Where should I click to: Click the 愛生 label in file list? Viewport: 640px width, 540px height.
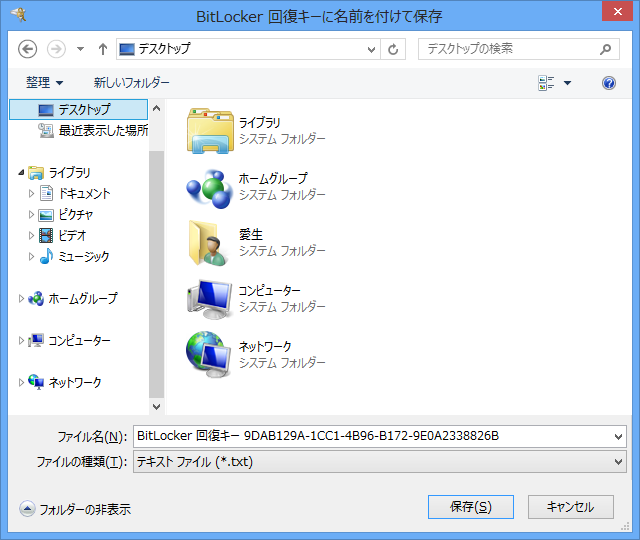click(x=251, y=234)
